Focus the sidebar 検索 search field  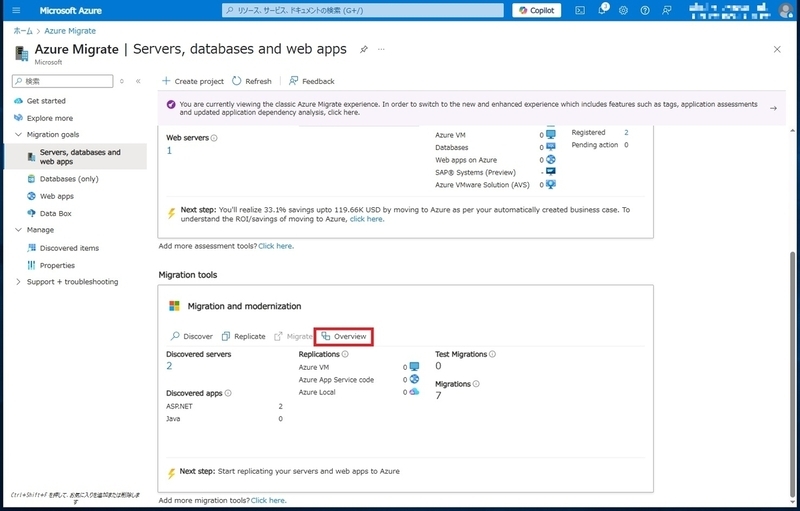(x=63, y=81)
